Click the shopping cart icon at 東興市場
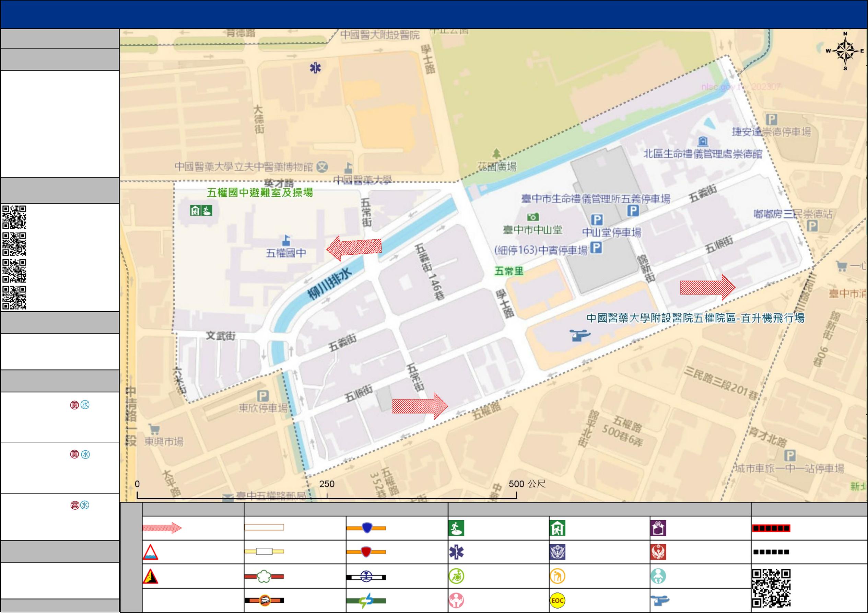This screenshot has width=868, height=613. (154, 429)
